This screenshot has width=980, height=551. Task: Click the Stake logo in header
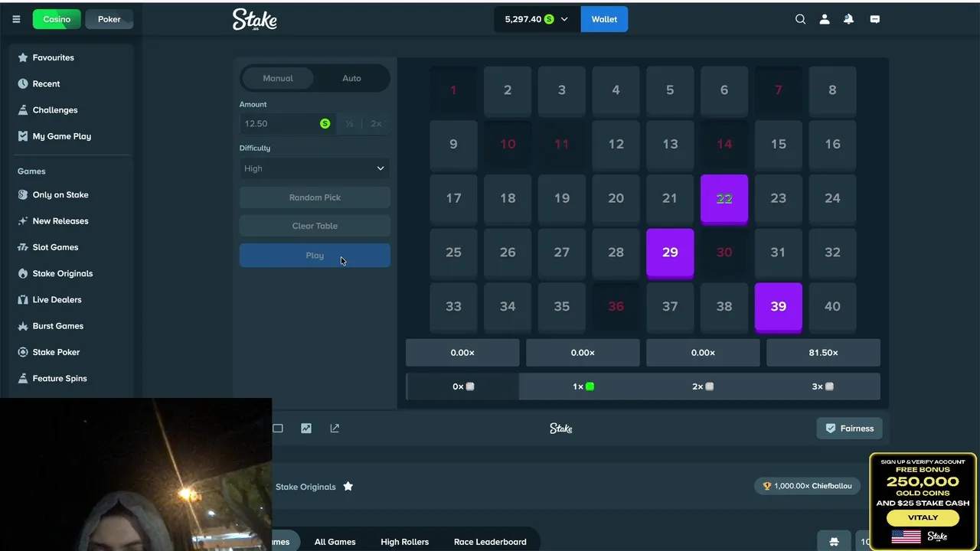pyautogui.click(x=254, y=19)
